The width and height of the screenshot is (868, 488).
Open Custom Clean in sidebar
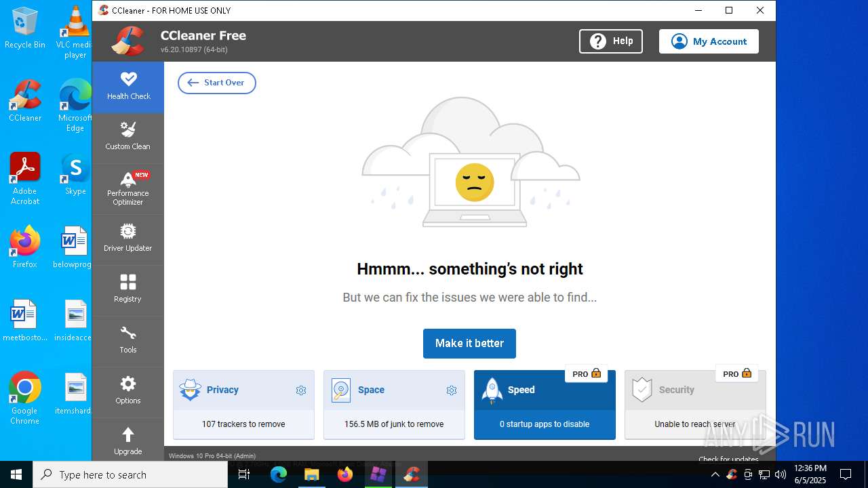128,138
